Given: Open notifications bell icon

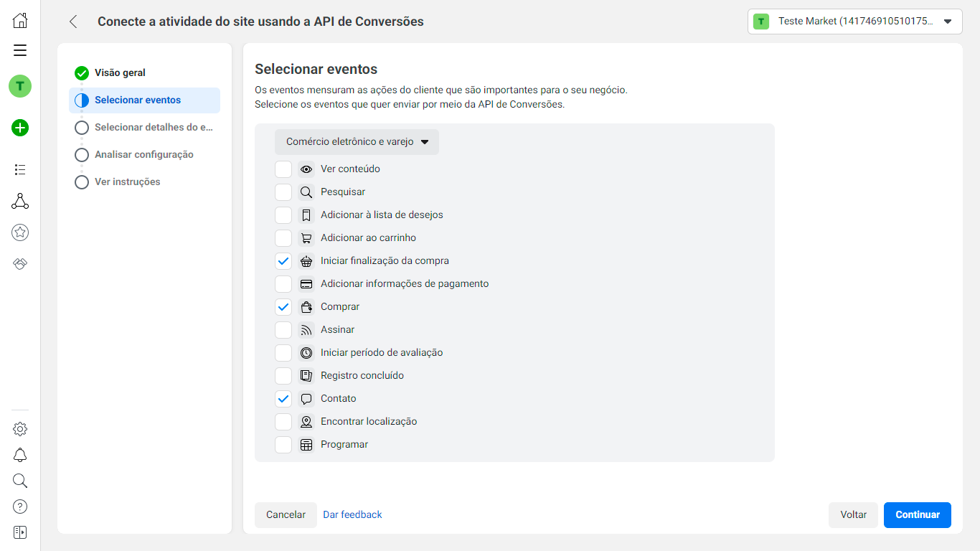Looking at the screenshot, I should coord(20,455).
